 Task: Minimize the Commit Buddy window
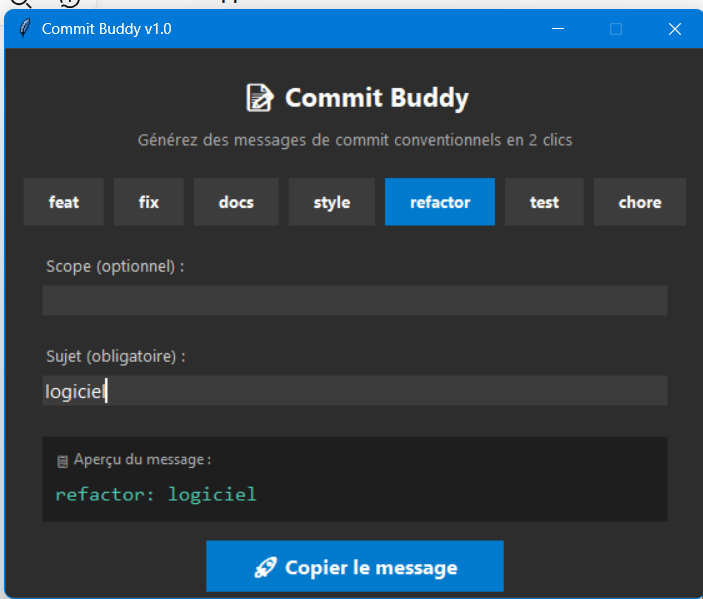(558, 29)
